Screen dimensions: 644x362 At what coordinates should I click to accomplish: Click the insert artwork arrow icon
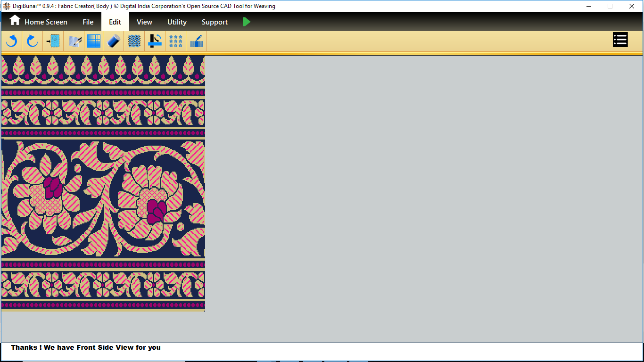[53, 41]
